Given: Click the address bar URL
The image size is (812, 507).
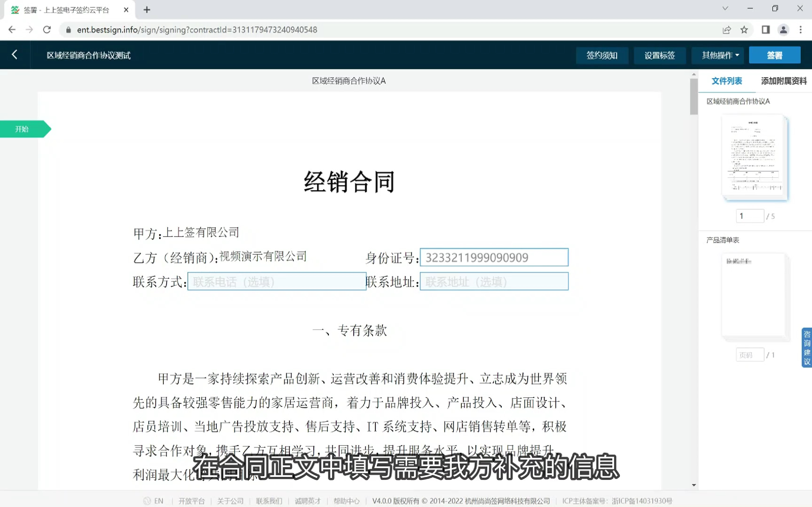Looking at the screenshot, I should click(x=197, y=30).
